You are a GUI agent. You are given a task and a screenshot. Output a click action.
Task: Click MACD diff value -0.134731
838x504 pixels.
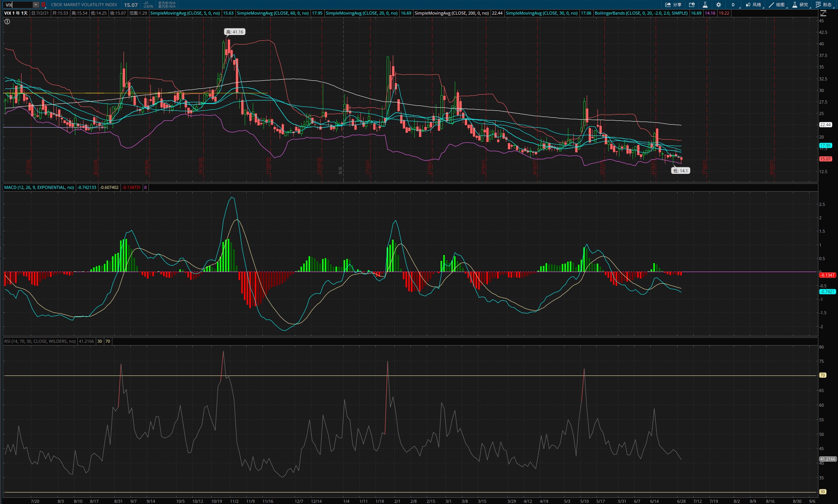click(132, 187)
